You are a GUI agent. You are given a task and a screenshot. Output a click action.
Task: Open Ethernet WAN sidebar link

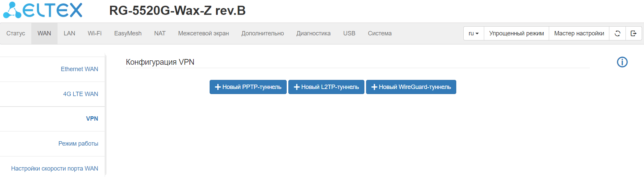(x=79, y=69)
